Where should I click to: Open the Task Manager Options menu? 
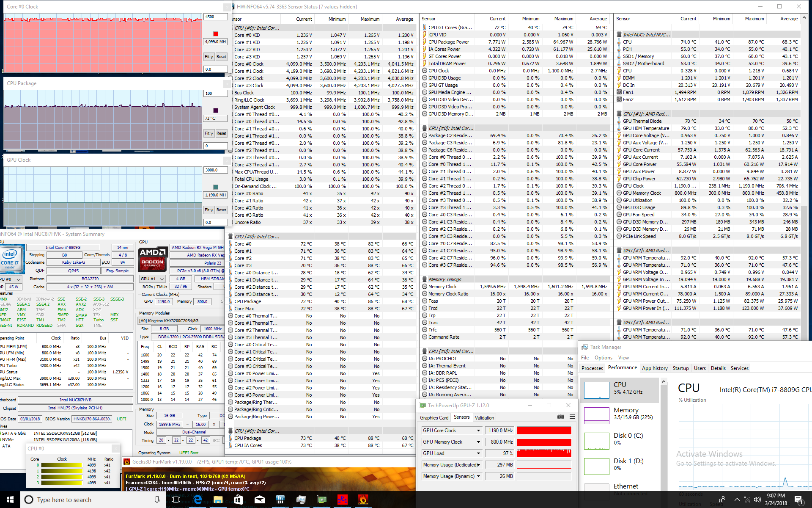603,358
